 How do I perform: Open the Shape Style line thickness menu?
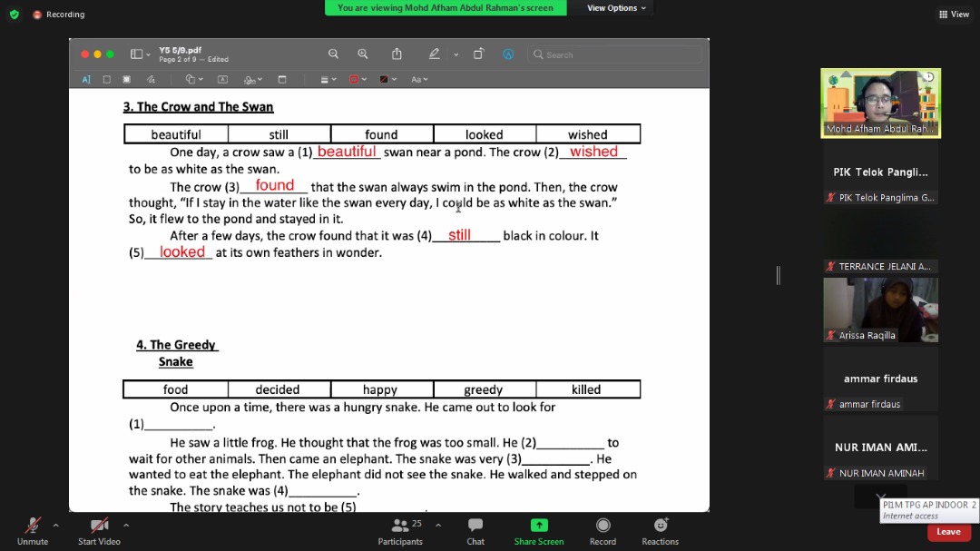coord(328,80)
